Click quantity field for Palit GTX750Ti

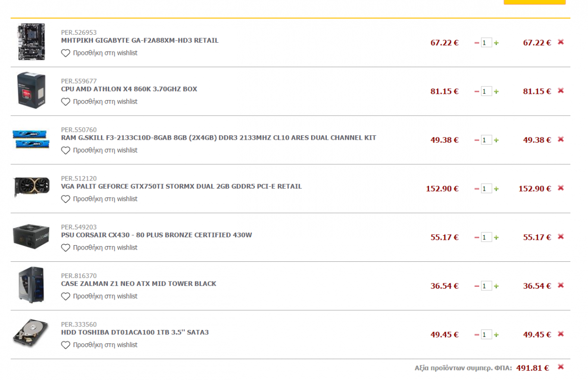pos(486,189)
